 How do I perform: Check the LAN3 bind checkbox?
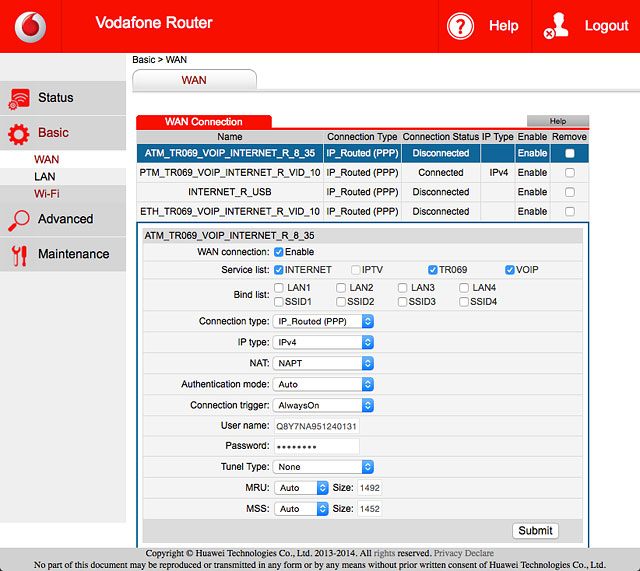[402, 288]
